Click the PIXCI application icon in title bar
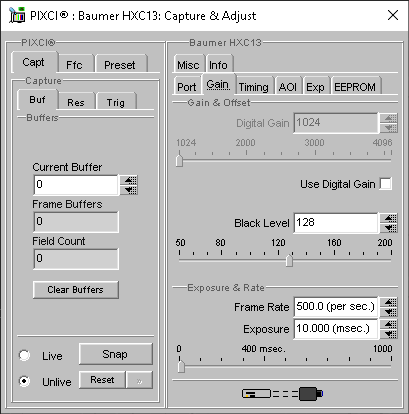 point(17,15)
